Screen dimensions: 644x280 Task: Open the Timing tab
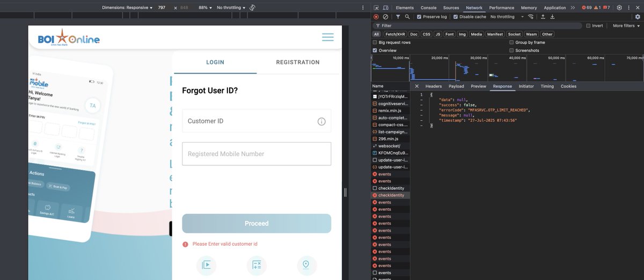tap(547, 86)
